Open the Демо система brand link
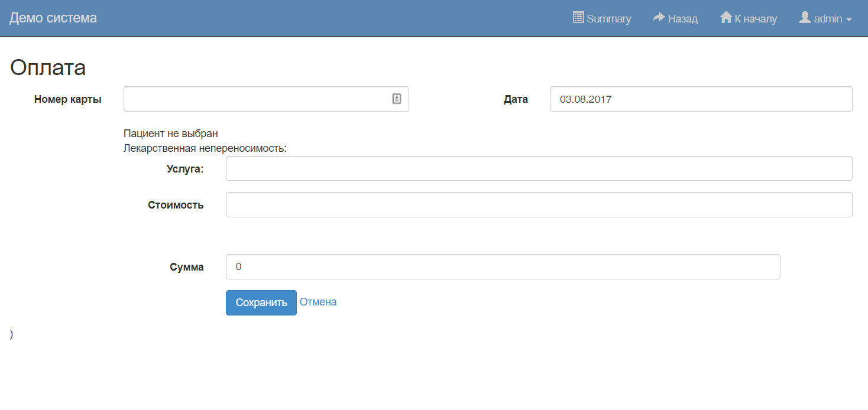 pos(53,18)
